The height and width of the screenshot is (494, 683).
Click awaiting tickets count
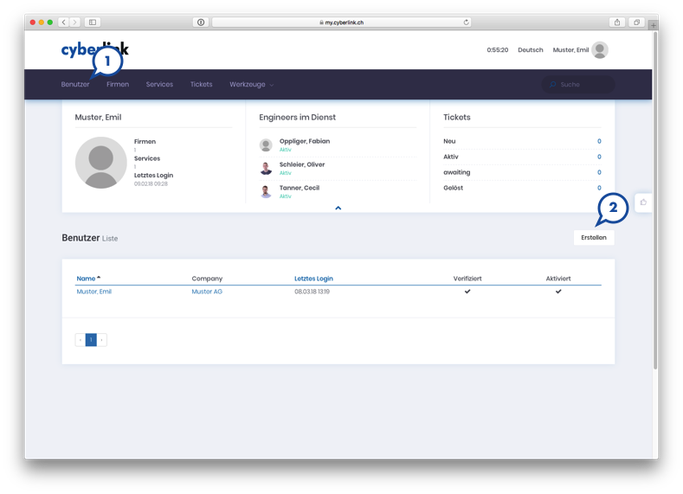coord(599,173)
